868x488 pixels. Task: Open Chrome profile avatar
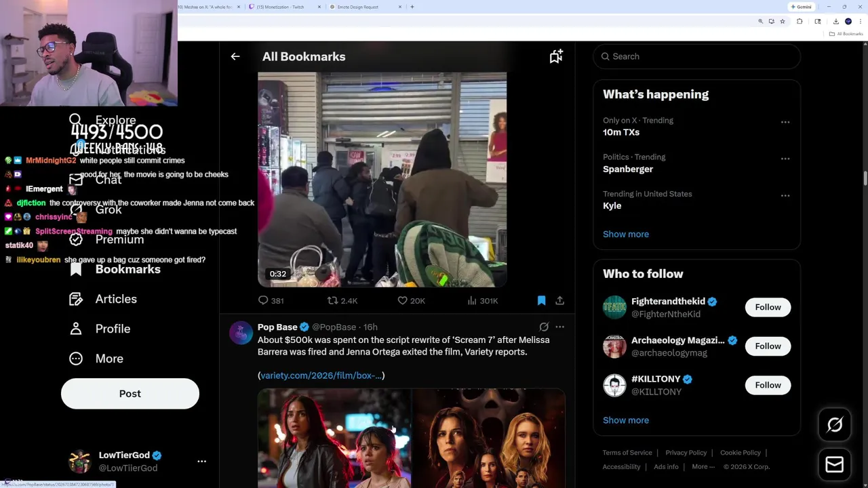point(848,22)
